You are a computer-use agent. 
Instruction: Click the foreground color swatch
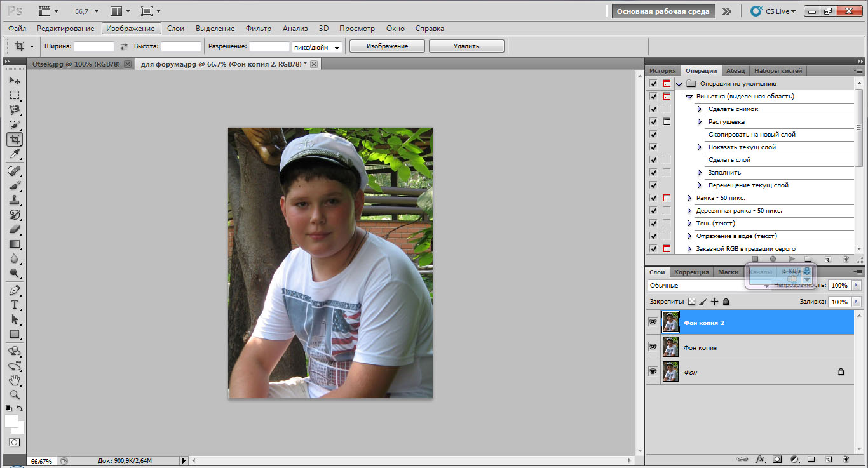(x=11, y=421)
